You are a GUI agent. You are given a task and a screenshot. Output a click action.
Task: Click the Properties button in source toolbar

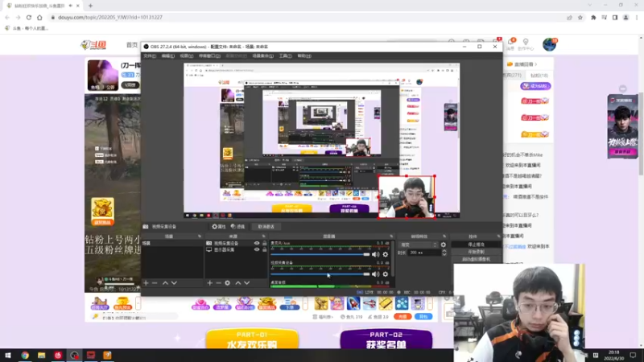click(219, 227)
